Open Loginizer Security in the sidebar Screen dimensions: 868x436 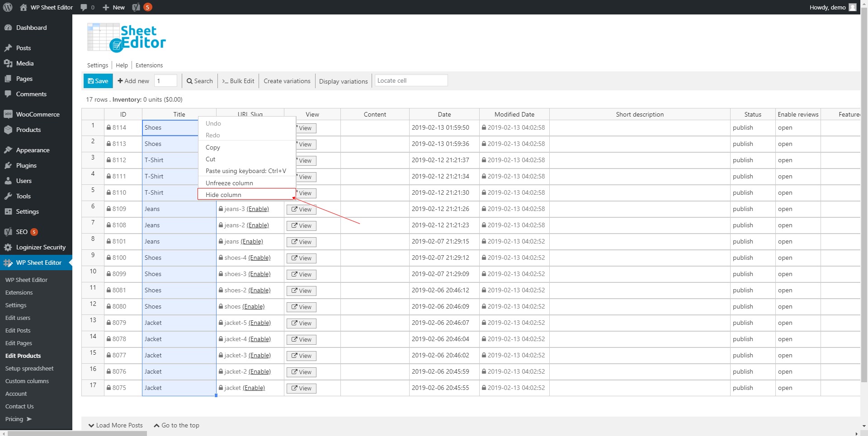41,247
